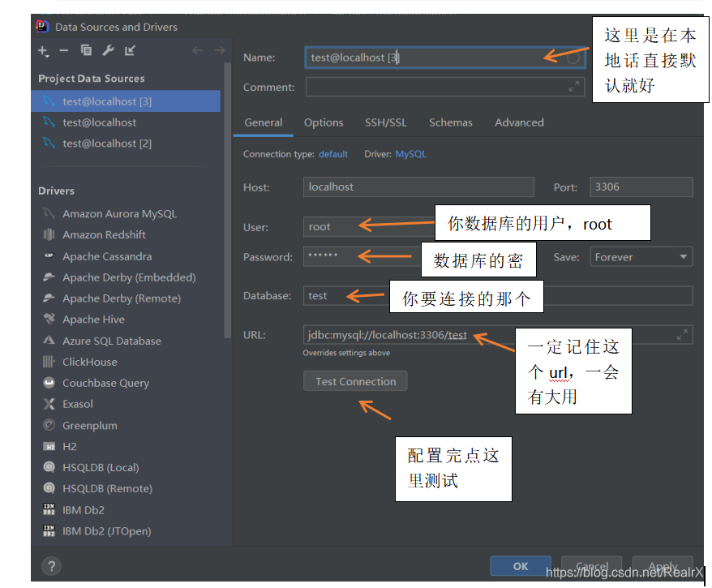Select the HSQLDB (Local) driver icon
Viewport: 712px width, 588px height.
point(49,467)
